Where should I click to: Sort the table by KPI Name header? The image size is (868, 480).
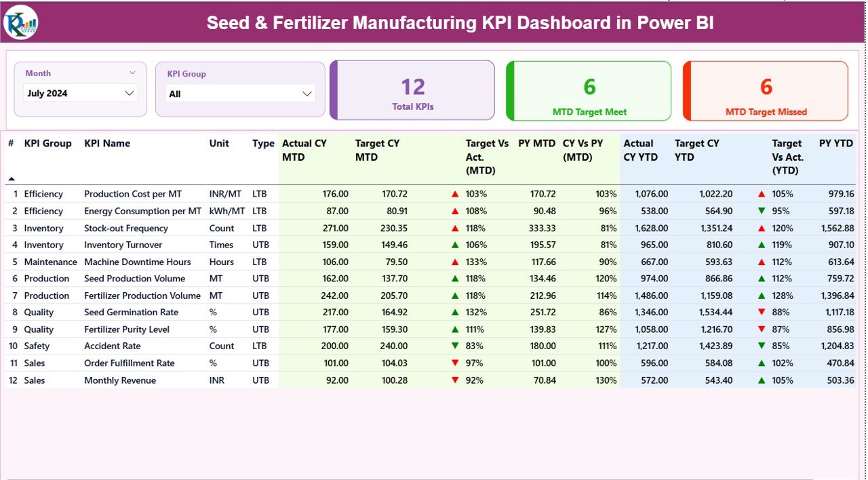point(108,143)
